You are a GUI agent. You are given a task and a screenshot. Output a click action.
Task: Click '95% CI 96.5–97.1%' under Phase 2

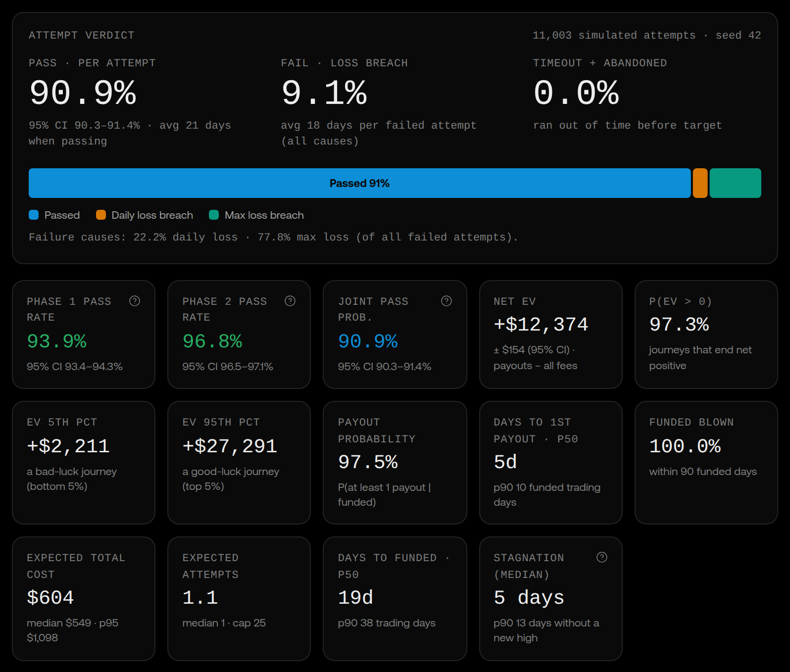click(228, 367)
